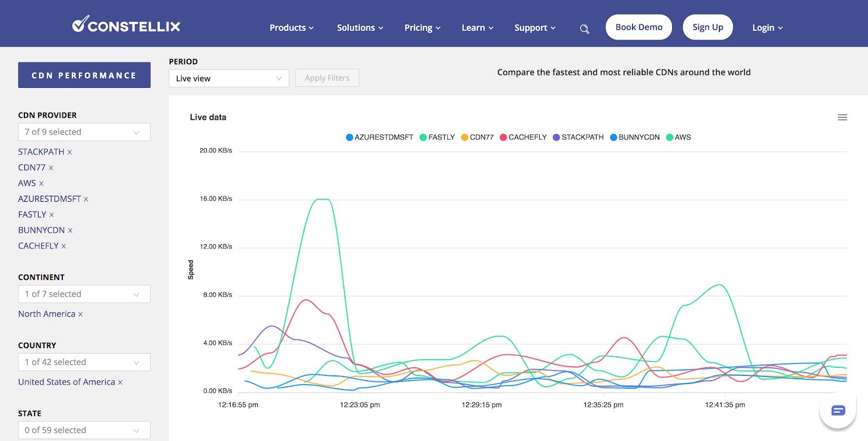
Task: Remove North America filter with its x
Action: click(80, 315)
